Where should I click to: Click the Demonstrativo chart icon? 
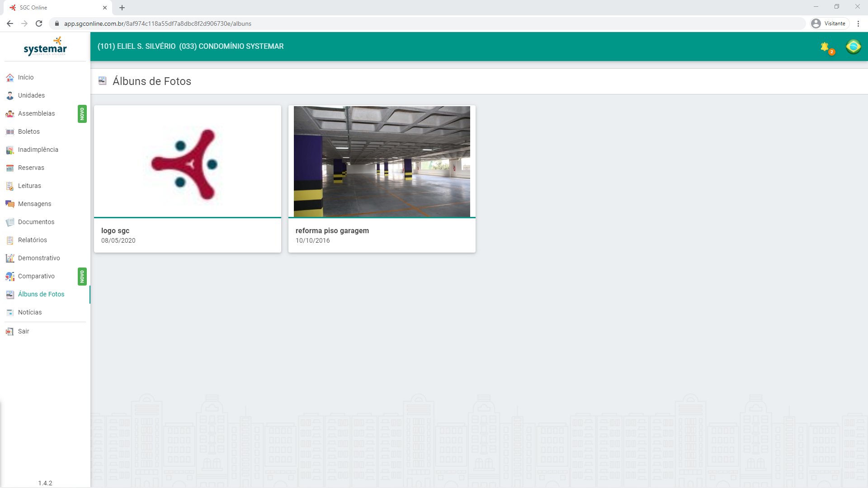coord(10,258)
